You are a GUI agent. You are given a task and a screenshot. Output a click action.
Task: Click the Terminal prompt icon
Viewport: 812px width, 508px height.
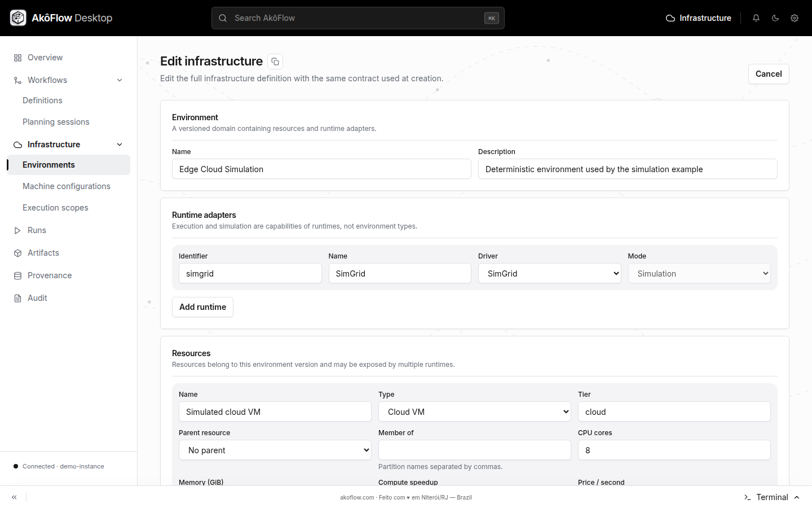[747, 497]
